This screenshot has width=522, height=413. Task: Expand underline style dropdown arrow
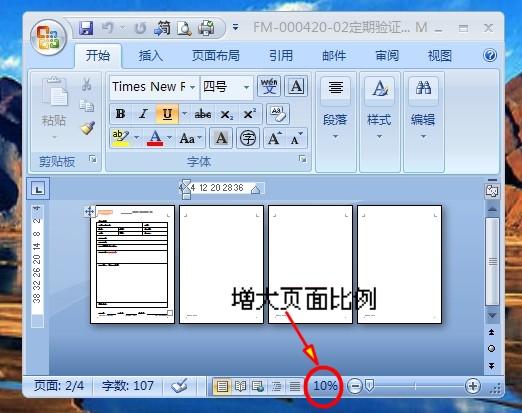click(x=184, y=114)
